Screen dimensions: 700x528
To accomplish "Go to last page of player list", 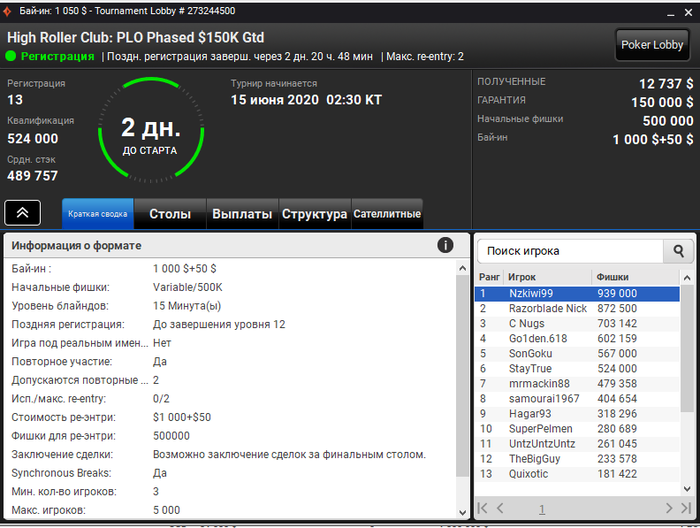I will [x=686, y=508].
